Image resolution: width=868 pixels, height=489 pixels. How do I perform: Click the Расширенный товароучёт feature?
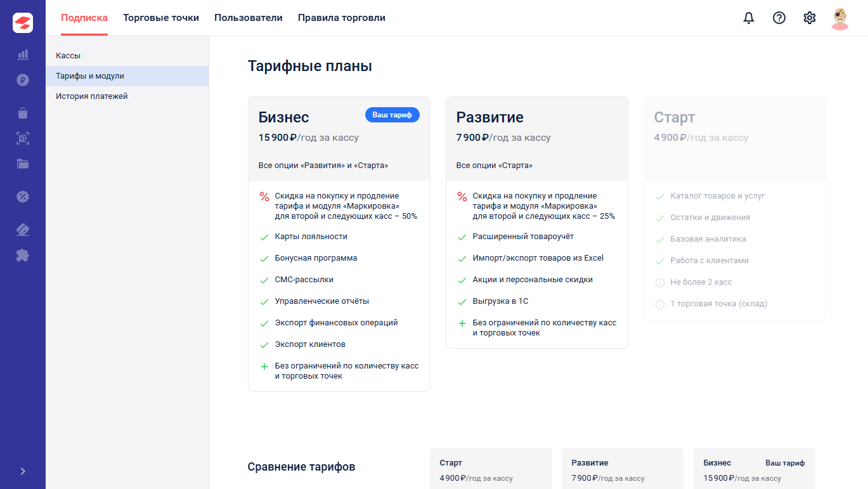click(x=523, y=237)
